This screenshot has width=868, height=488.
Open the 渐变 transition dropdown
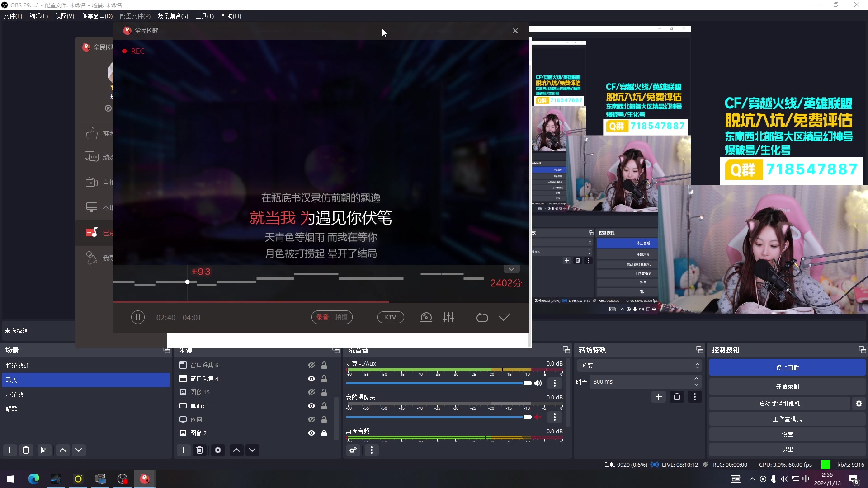point(639,366)
